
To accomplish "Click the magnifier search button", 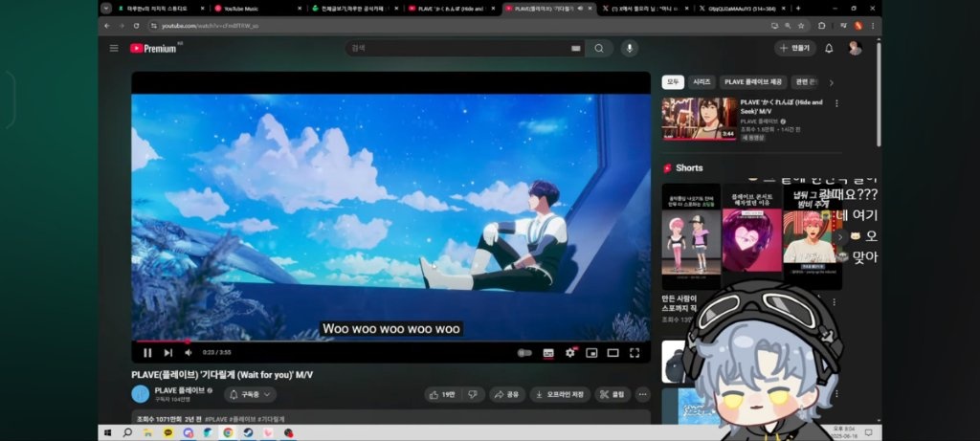I will pyautogui.click(x=599, y=48).
